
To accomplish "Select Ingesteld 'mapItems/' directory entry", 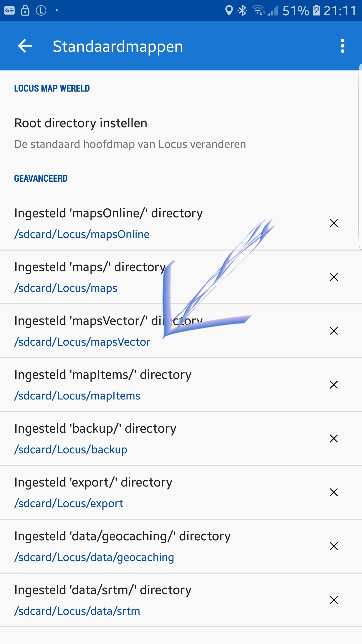I will [x=103, y=375].
